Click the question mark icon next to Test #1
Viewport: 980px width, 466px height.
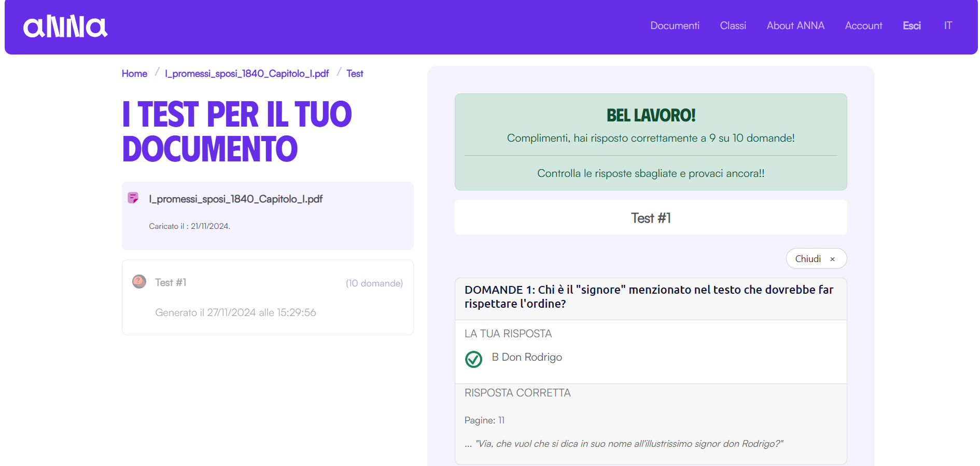click(139, 282)
